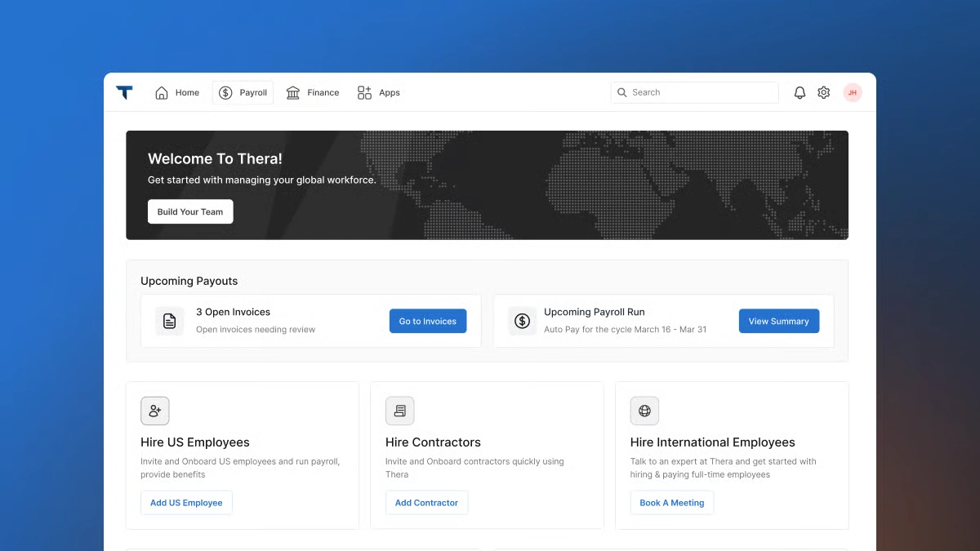The width and height of the screenshot is (980, 551).
Task: Click the Open Invoices document icon
Action: coord(170,321)
